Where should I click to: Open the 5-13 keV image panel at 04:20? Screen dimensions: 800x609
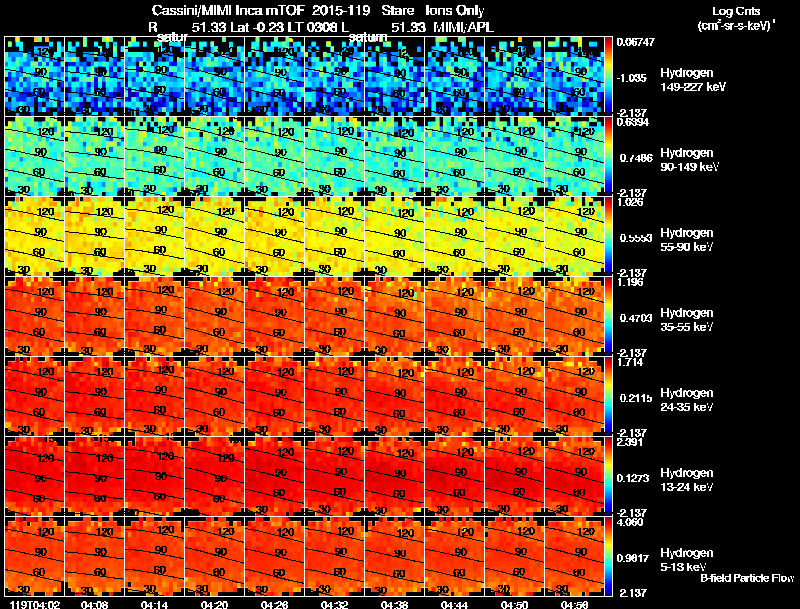[214, 556]
